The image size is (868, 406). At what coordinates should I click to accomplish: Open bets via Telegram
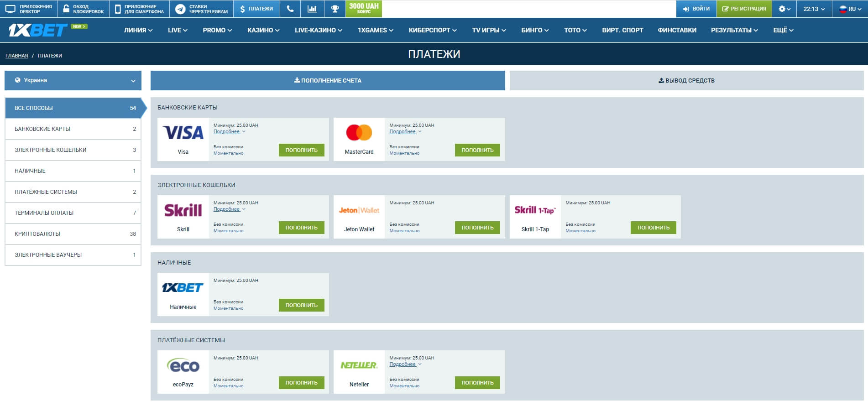point(201,9)
